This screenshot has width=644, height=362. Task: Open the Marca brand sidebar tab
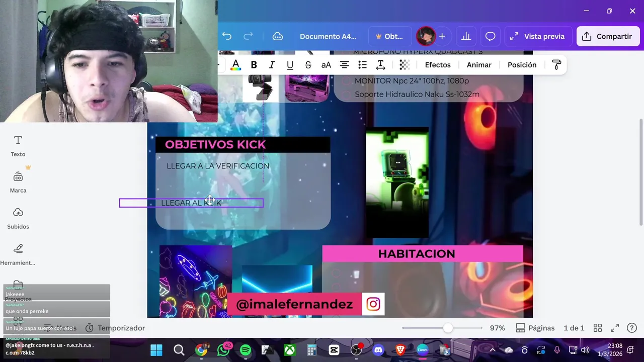18,182
